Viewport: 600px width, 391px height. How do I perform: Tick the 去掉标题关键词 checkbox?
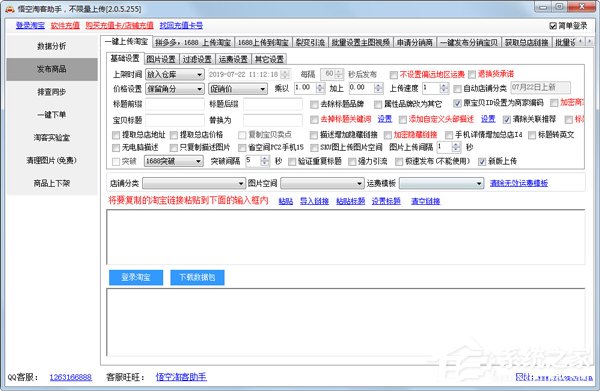[x=314, y=120]
